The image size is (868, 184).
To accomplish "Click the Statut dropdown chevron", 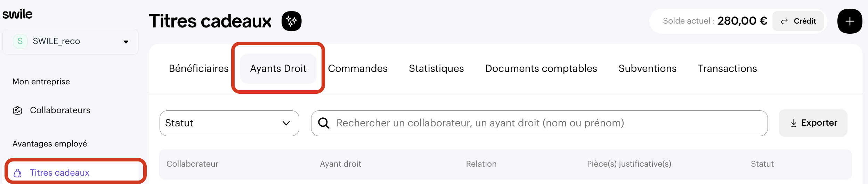I will point(286,123).
